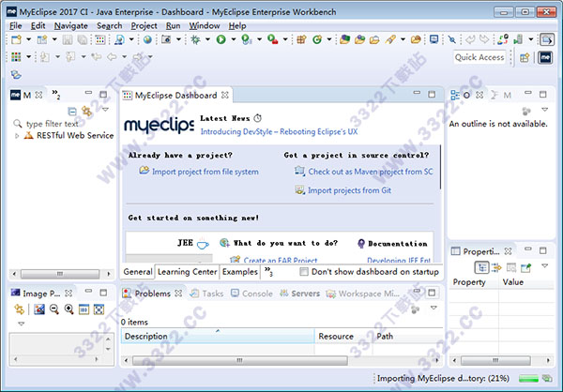Click the Create an EAR Project link

point(281,260)
